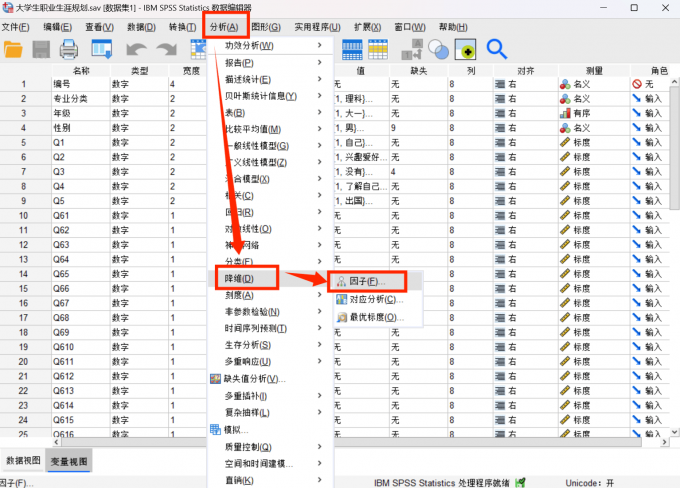Expand the 描述统计(E) submenu
Viewport: 680px width, 488px height.
pyautogui.click(x=319, y=79)
